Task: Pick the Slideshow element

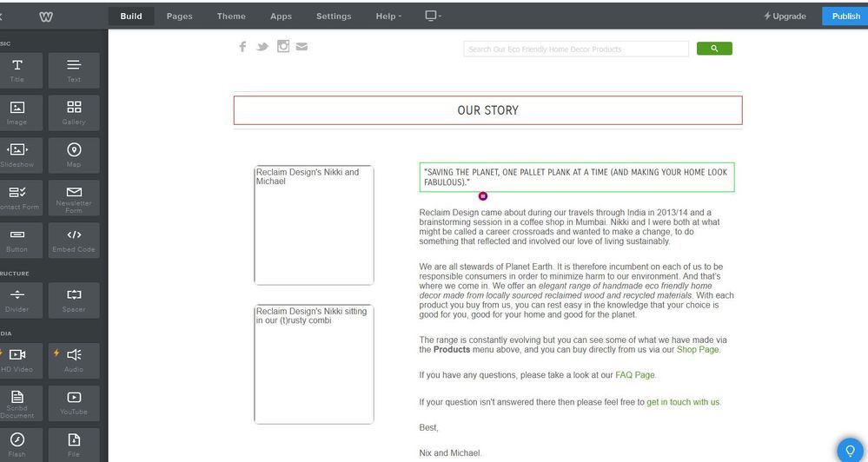Action: 17,155
